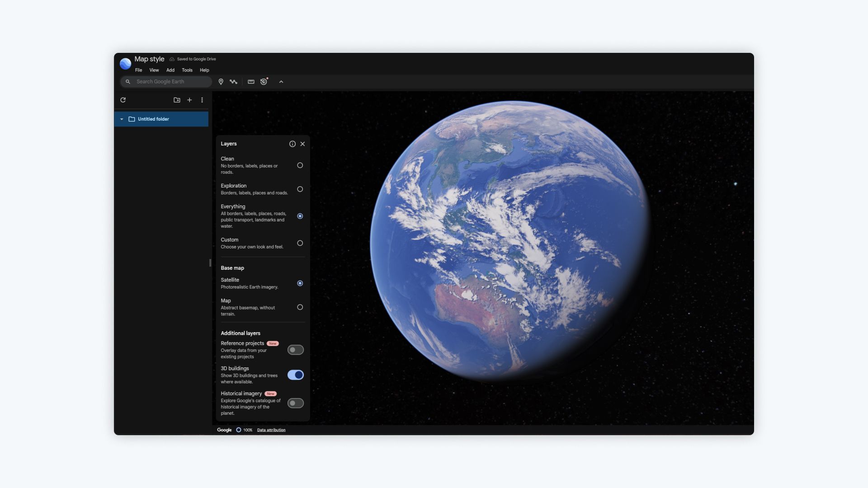Click the New badge on Reference projects

click(x=273, y=343)
